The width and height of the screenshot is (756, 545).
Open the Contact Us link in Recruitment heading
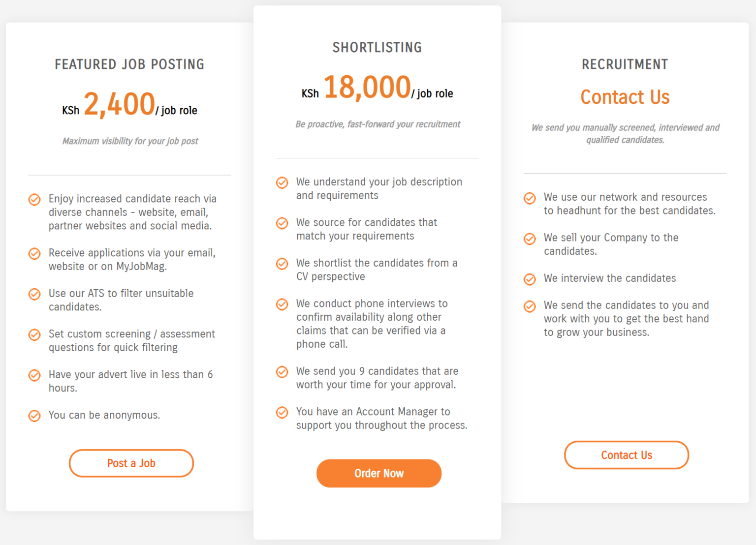[625, 97]
